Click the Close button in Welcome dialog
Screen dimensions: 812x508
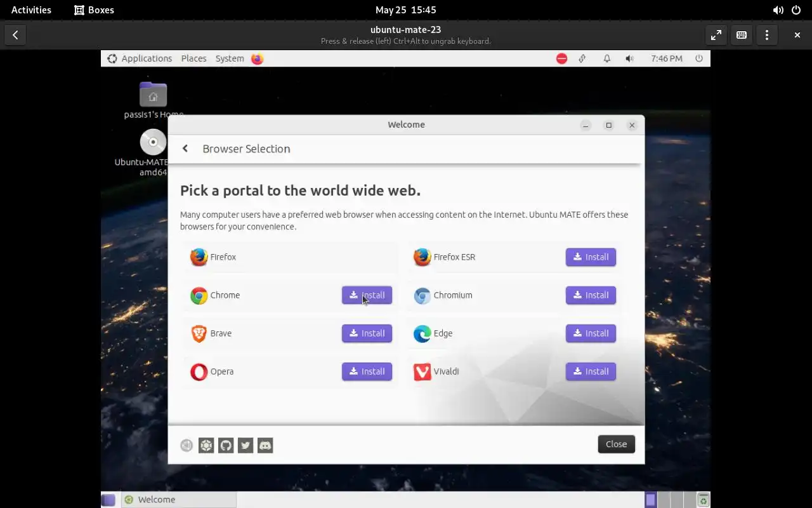(x=616, y=444)
